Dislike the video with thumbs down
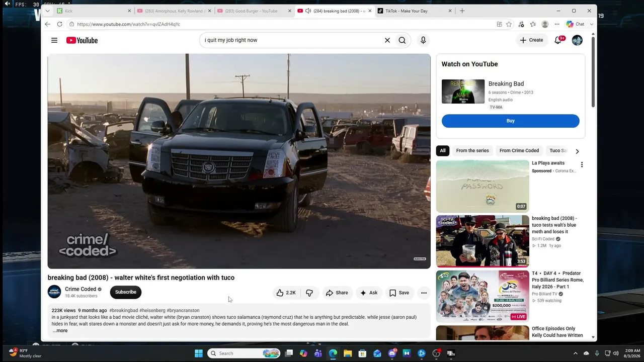Viewport: 644px width, 362px height. (309, 293)
